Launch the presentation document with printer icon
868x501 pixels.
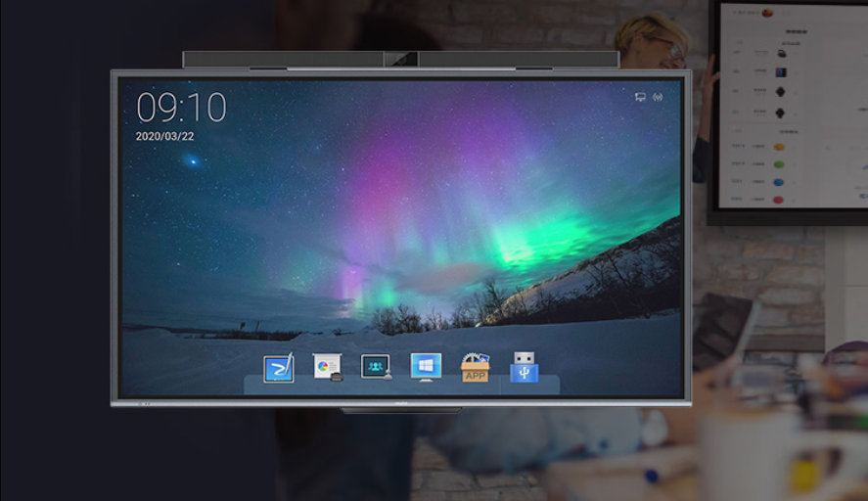click(x=327, y=367)
